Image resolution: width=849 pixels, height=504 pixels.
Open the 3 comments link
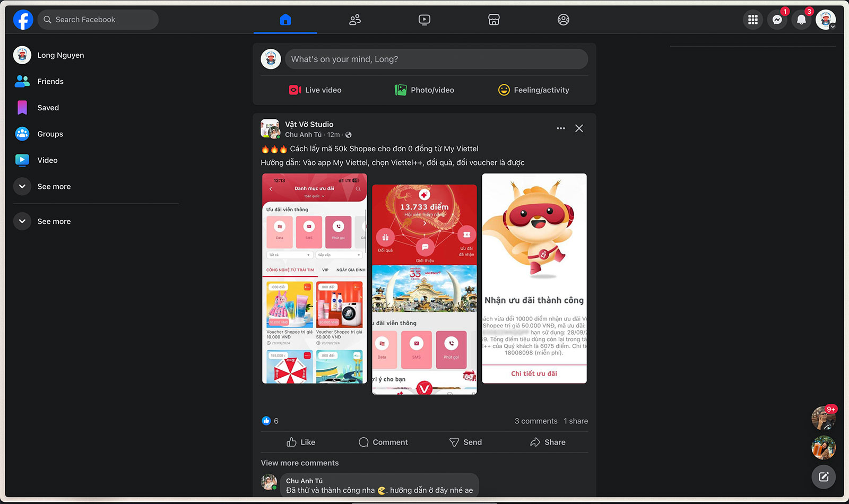tap(536, 421)
